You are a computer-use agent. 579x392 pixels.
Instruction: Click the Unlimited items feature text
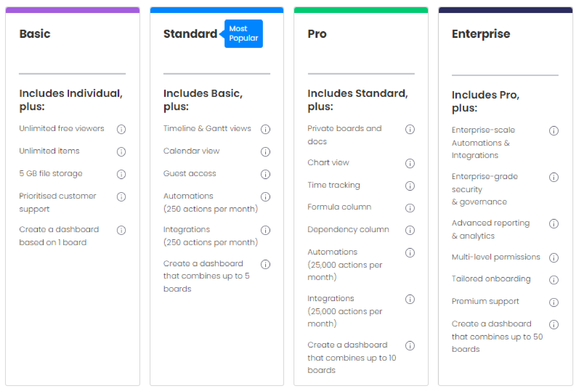click(49, 151)
